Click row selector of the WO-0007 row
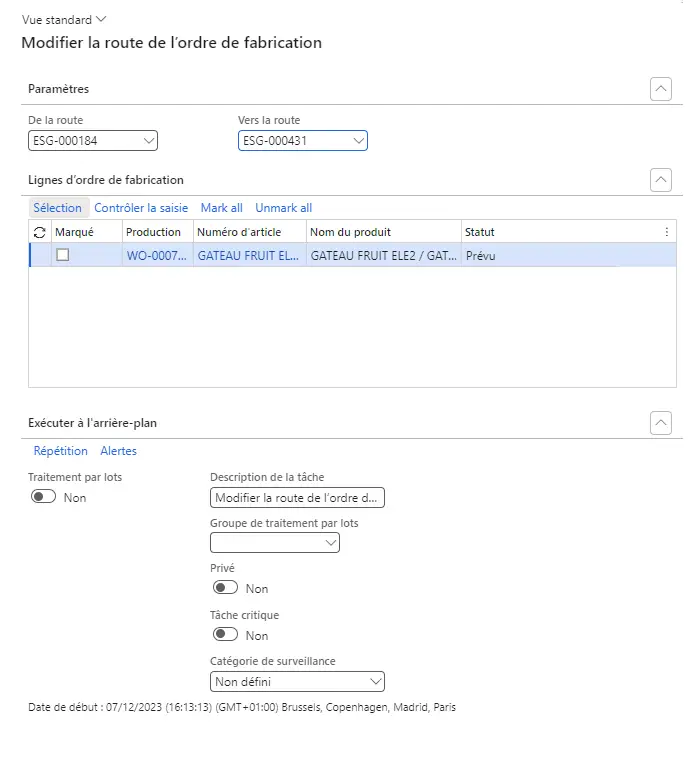Viewport: 693px width, 765px height. point(40,255)
